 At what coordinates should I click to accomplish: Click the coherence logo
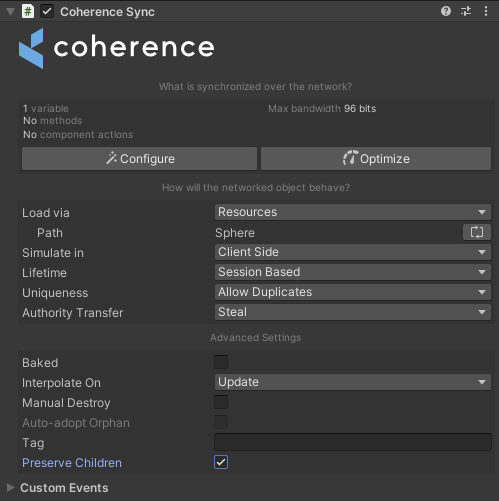[117, 48]
